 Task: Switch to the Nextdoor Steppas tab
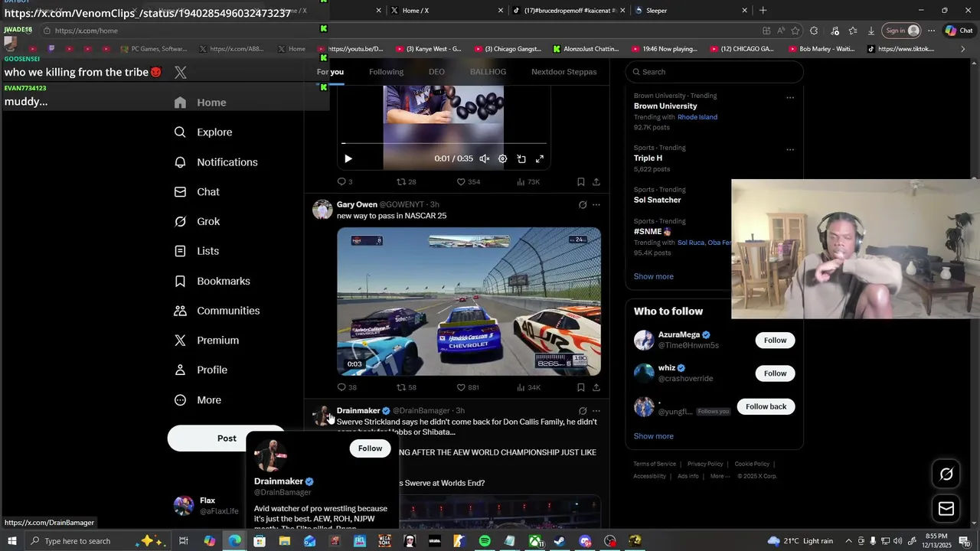pyautogui.click(x=564, y=72)
